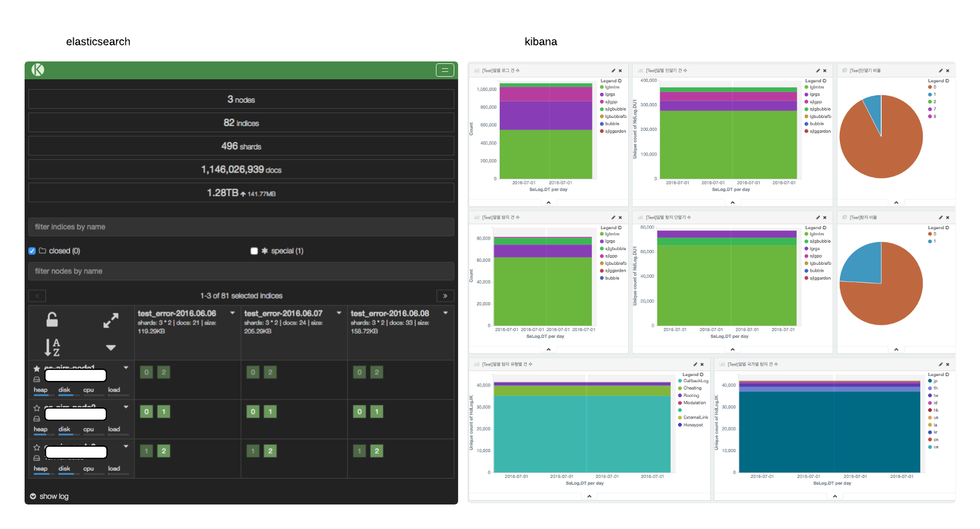Click the '496 shards' summary row
This screenshot has height=529, width=980.
[241, 146]
